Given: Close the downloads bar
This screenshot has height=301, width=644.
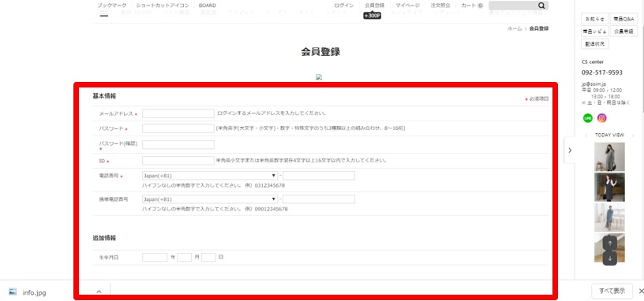Looking at the screenshot, I should [641, 292].
